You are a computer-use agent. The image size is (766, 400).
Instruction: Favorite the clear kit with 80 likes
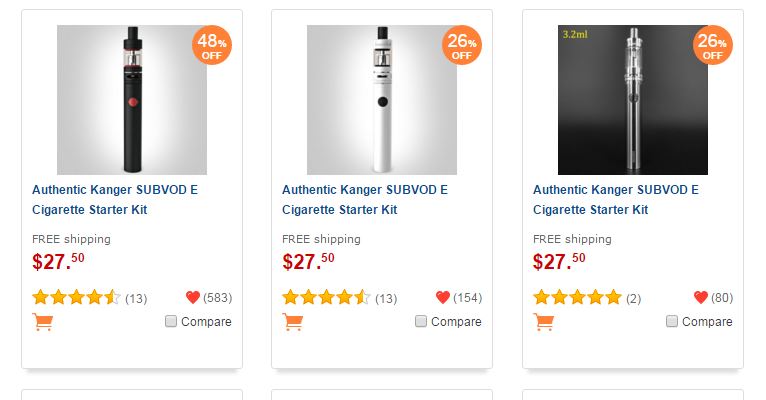click(700, 297)
